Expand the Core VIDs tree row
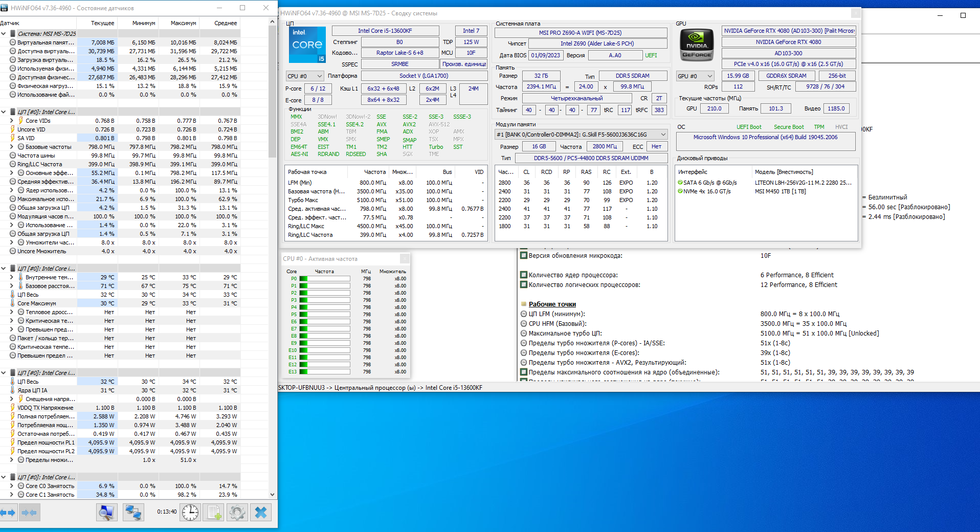Screen dimensions: 980x532 point(12,121)
